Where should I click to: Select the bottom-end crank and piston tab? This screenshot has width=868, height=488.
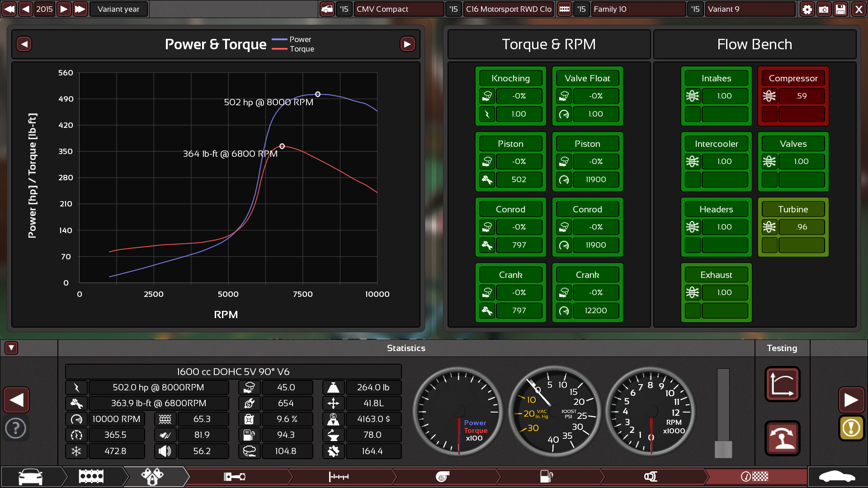234,476
